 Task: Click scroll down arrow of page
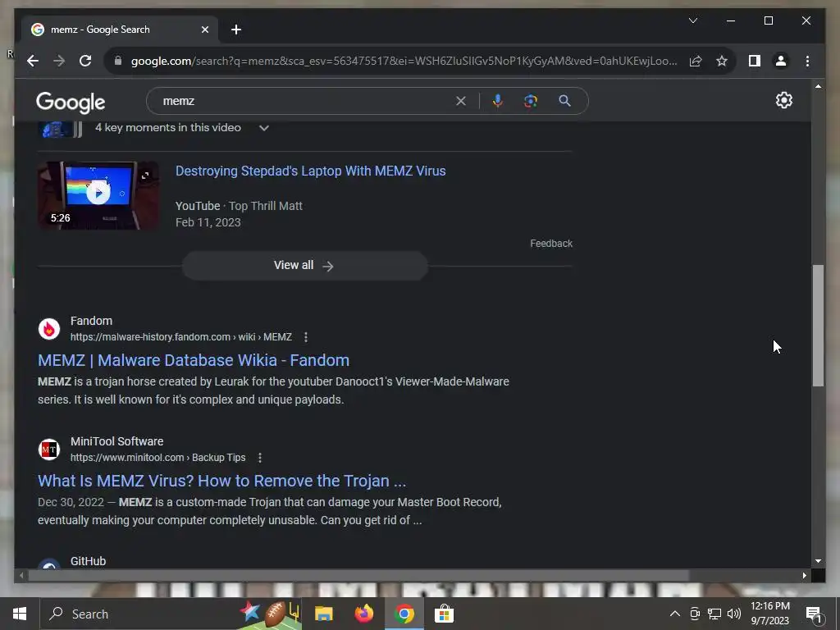tap(818, 561)
